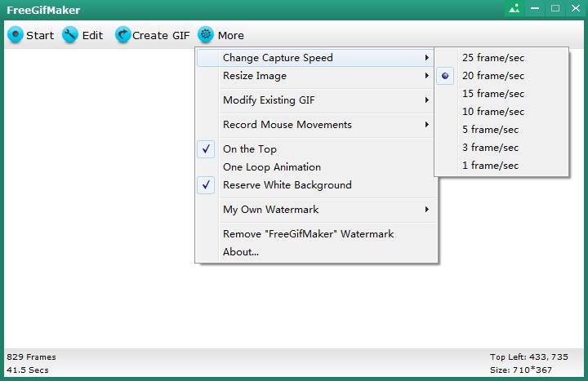Open the Resize Image submenu
This screenshot has height=381, width=588.
coord(315,76)
